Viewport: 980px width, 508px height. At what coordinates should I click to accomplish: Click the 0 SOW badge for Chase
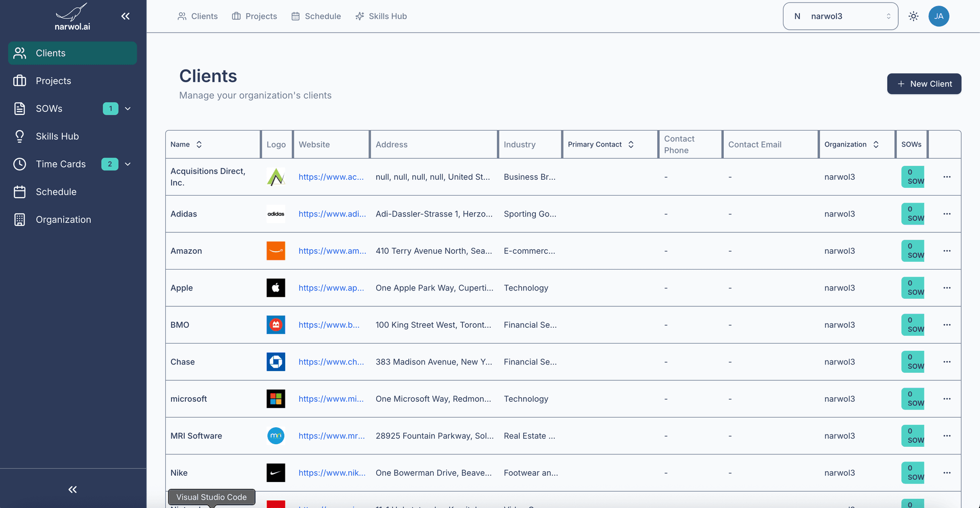913,362
